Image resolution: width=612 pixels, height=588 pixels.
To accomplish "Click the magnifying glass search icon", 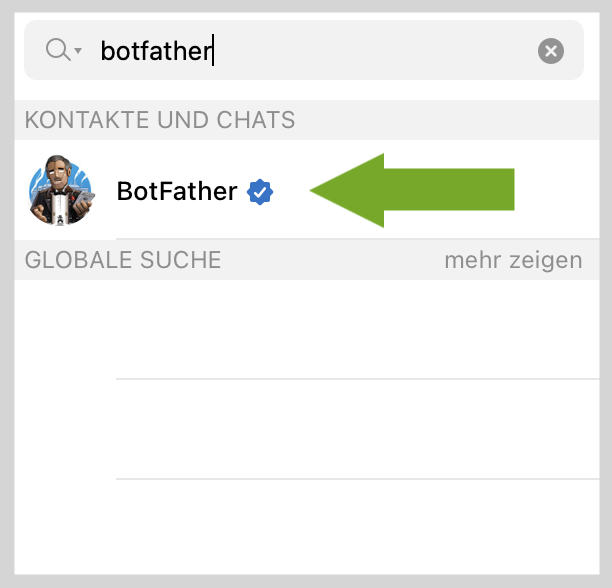I will (x=57, y=50).
